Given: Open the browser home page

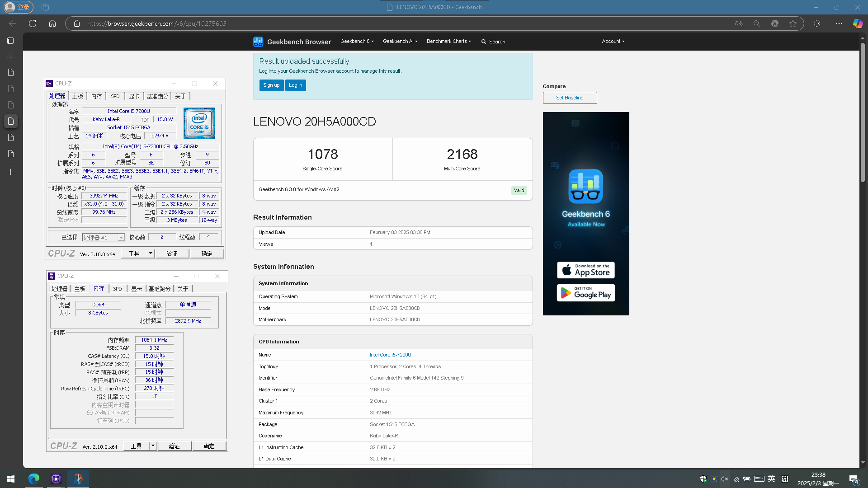Looking at the screenshot, I should tap(52, 23).
